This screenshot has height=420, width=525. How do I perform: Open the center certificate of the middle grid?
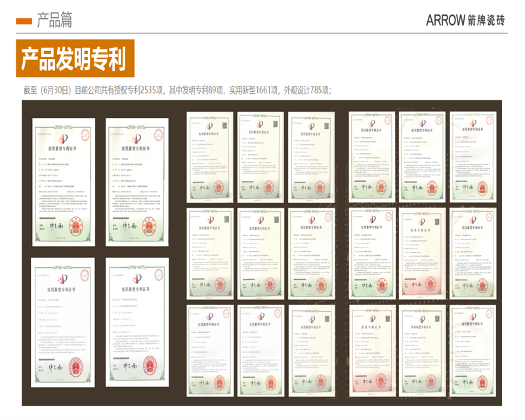[x=261, y=254]
